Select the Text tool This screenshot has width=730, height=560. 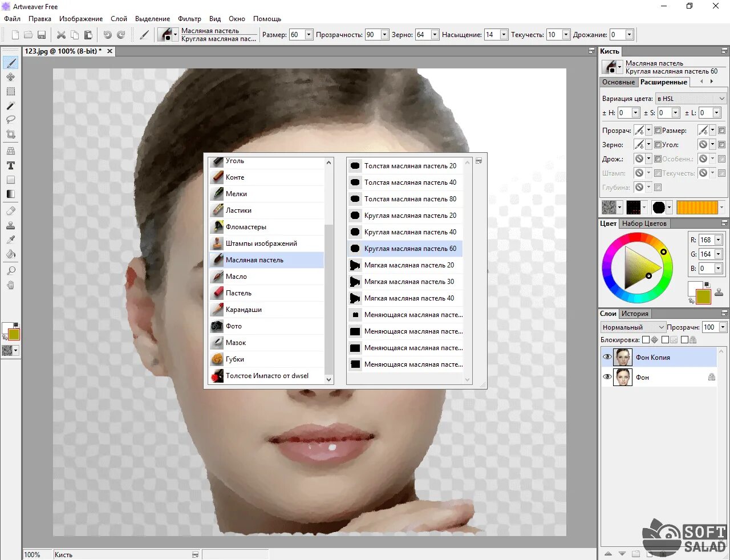(11, 165)
